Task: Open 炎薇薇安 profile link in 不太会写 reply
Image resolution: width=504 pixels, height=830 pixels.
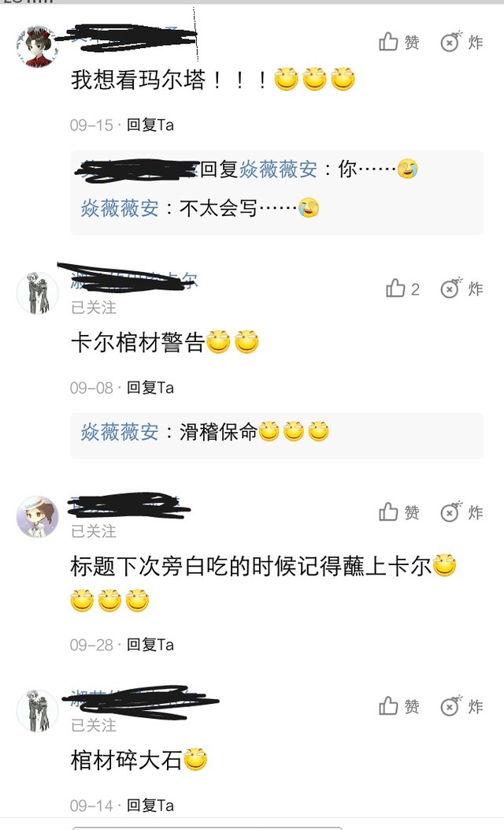Action: coord(120,208)
